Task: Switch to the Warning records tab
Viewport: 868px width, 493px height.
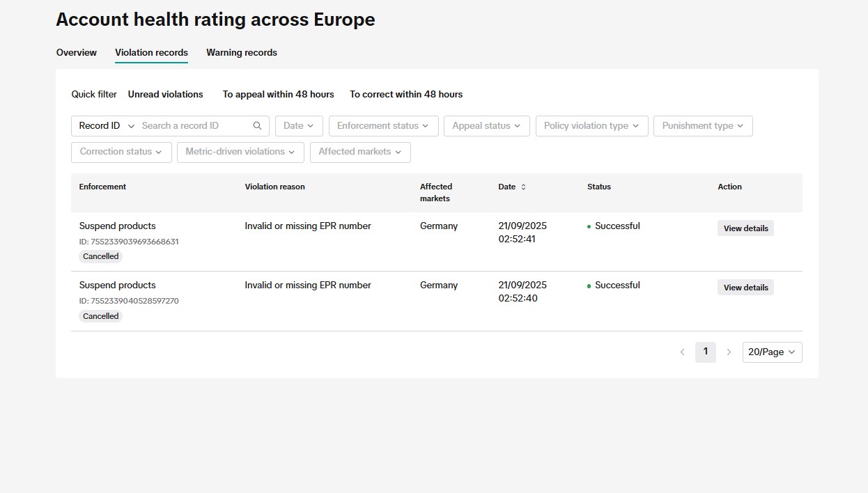Action: 241,52
